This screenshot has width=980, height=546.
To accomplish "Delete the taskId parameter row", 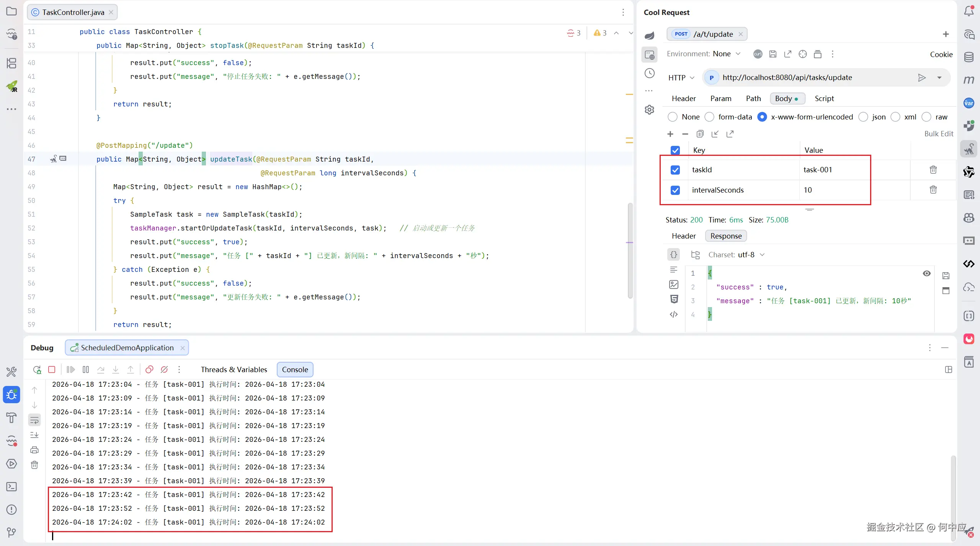I will 933,170.
